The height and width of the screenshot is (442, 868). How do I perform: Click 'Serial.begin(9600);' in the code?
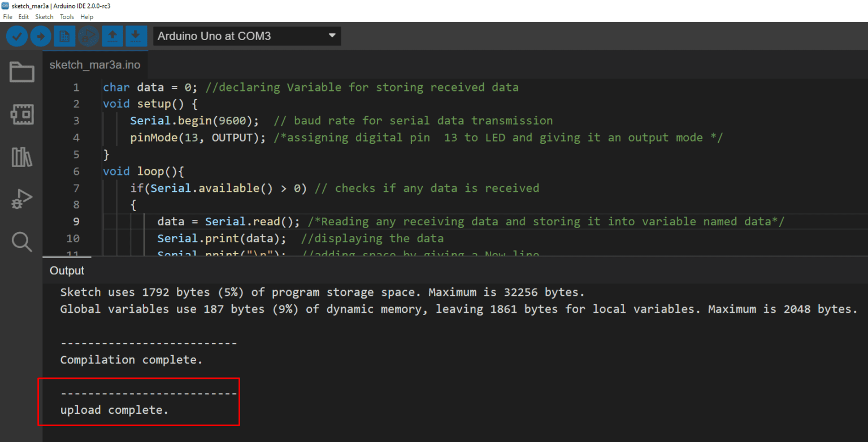[195, 121]
